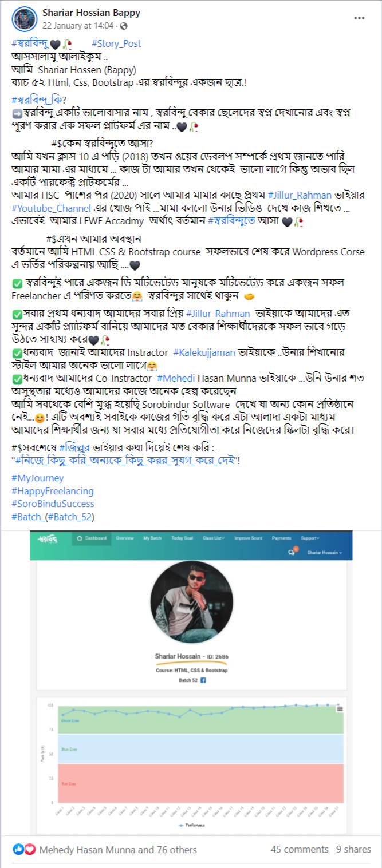This screenshot has height=868, width=382.
Task: Click the chart hamburger menu icon
Action: pos(340,709)
